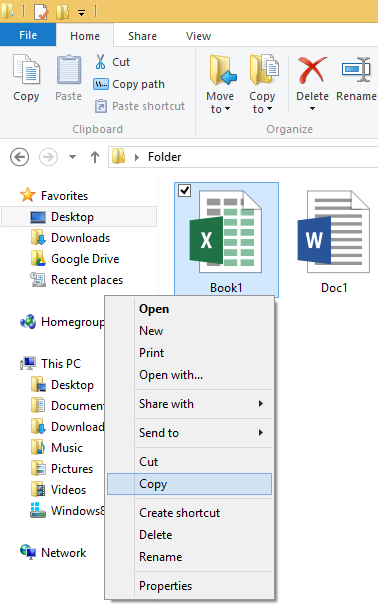Uncheck the Book1 selection checkbox
This screenshot has height=606, width=378.
(184, 191)
